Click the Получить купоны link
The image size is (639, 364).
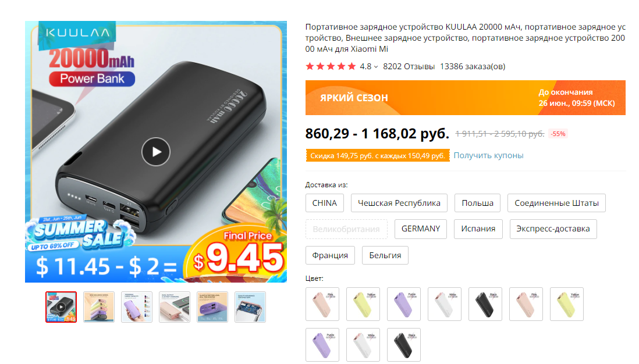(x=488, y=155)
